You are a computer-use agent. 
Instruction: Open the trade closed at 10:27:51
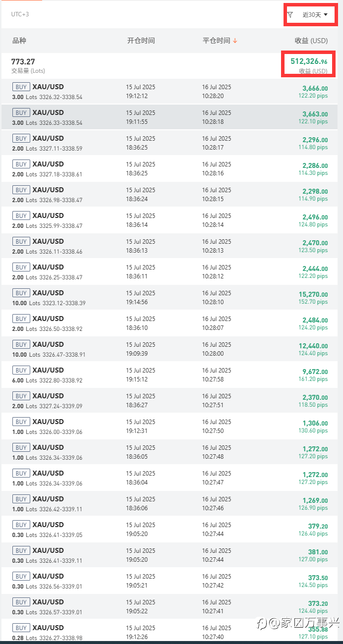coord(216,400)
